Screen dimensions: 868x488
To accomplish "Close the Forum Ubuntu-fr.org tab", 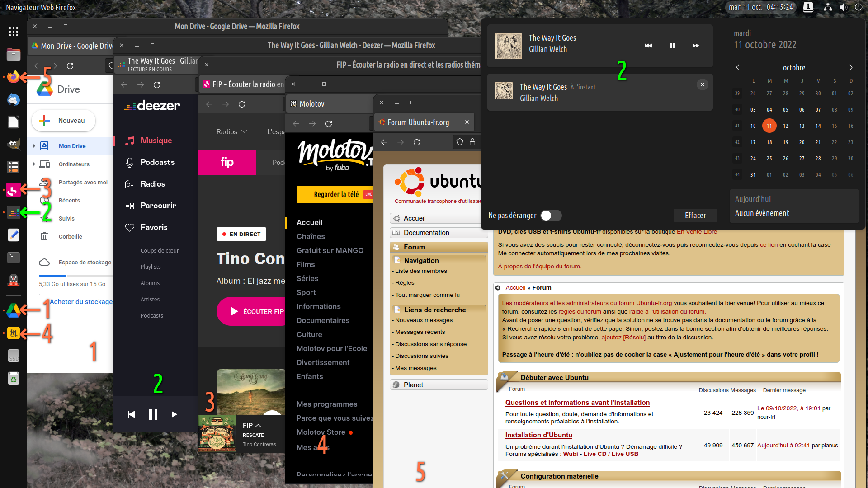I will tap(467, 122).
